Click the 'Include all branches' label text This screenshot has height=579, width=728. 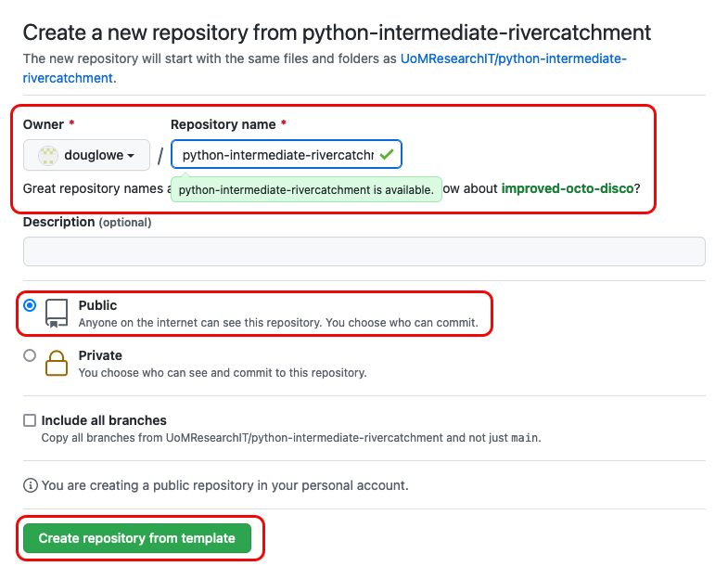pyautogui.click(x=104, y=420)
